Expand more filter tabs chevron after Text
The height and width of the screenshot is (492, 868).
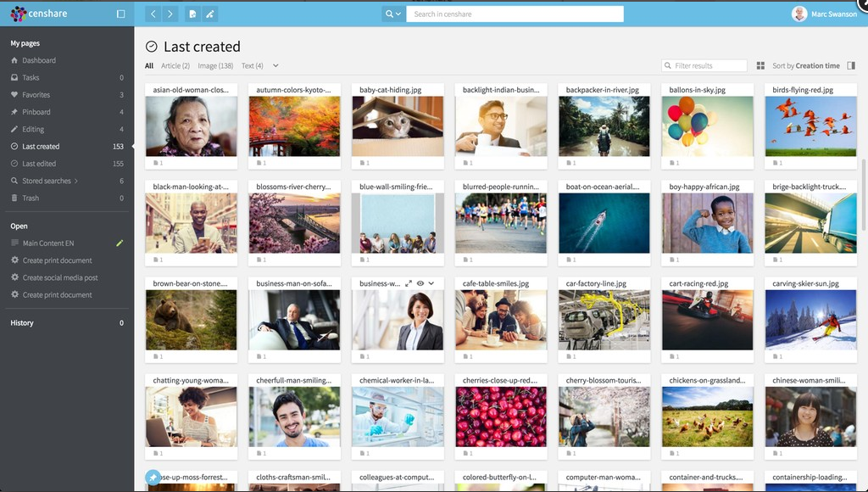click(x=275, y=66)
